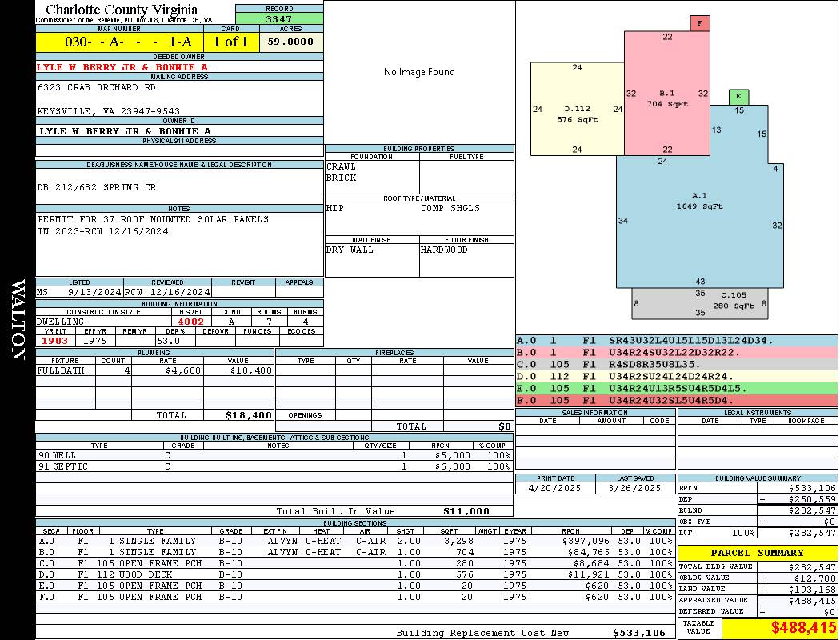Click KEYSVILLE, VA 23947-9543 line
840x640 pixels.
coord(108,111)
